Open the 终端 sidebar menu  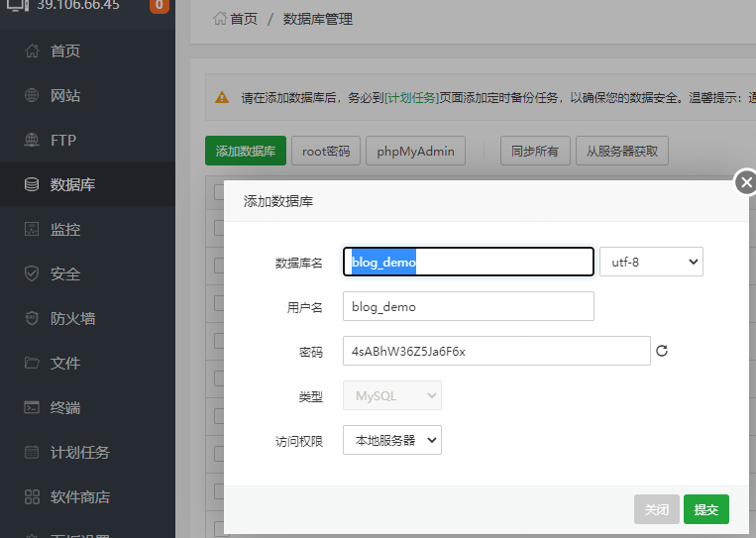click(87, 407)
